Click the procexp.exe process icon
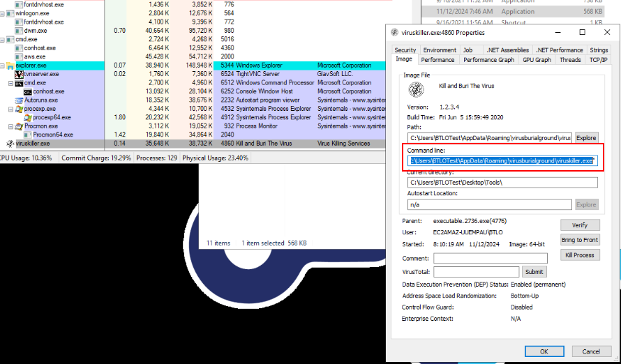 [x=19, y=109]
